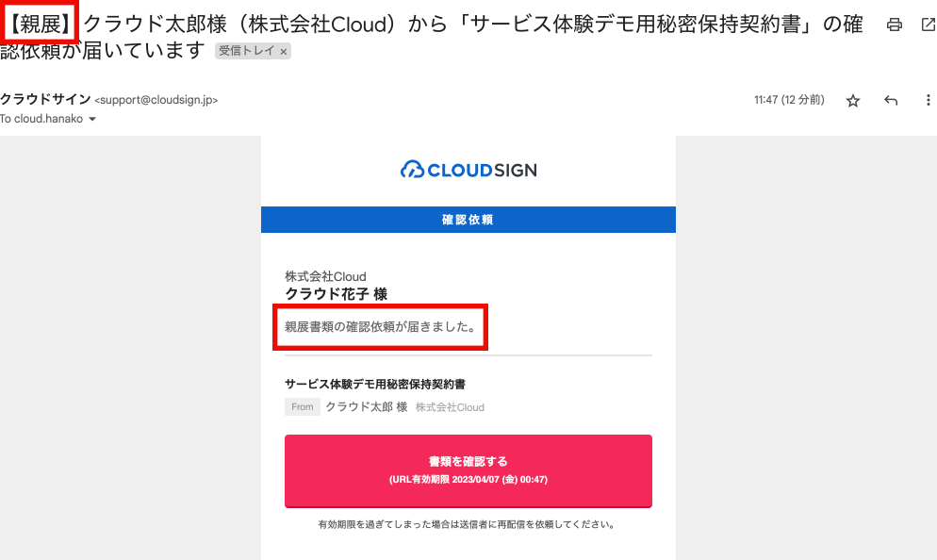
Task: Star this CloudSign email
Action: click(x=853, y=101)
